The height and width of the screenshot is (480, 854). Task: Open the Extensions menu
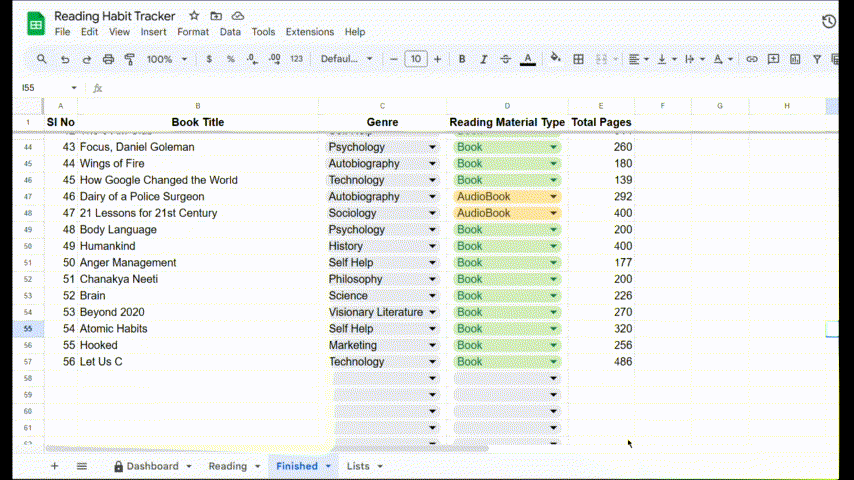310,32
